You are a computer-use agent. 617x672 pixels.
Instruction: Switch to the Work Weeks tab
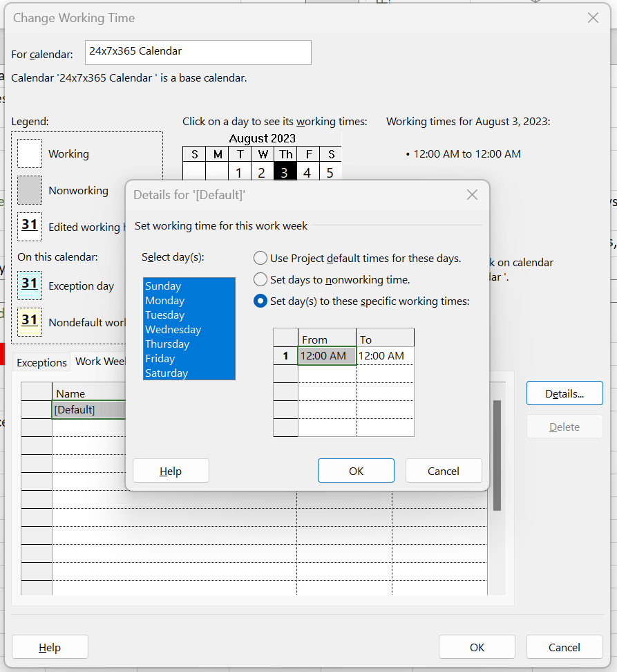99,362
